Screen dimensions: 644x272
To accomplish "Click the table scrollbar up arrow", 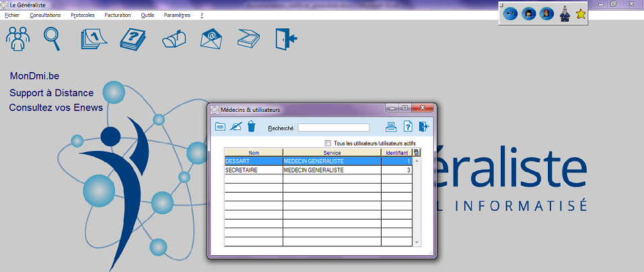I will pyautogui.click(x=417, y=161).
